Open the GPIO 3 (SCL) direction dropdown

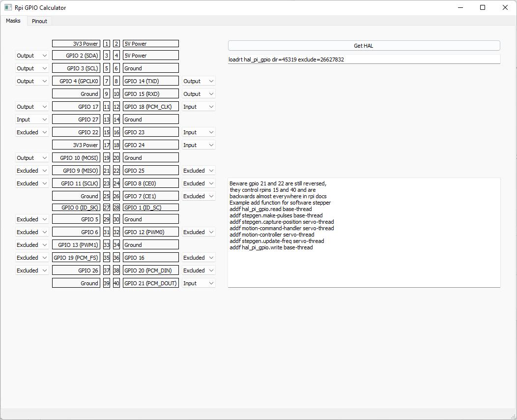click(x=32, y=68)
